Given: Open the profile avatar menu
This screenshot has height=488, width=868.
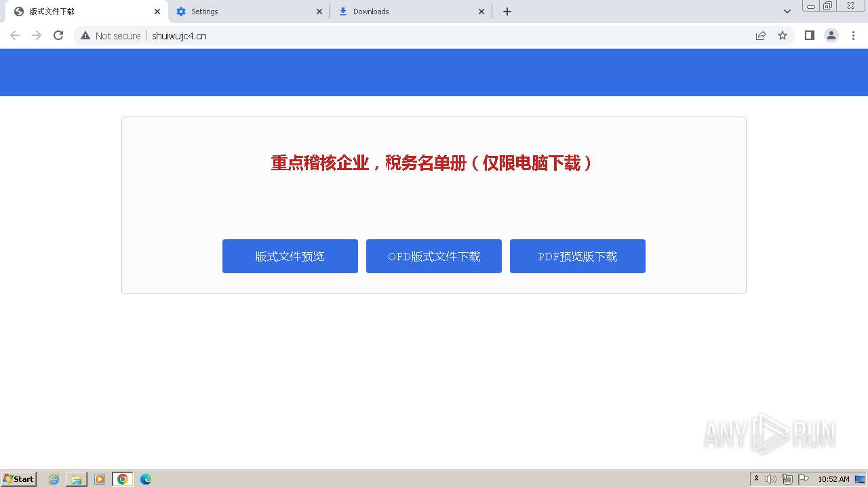Looking at the screenshot, I should (x=831, y=35).
